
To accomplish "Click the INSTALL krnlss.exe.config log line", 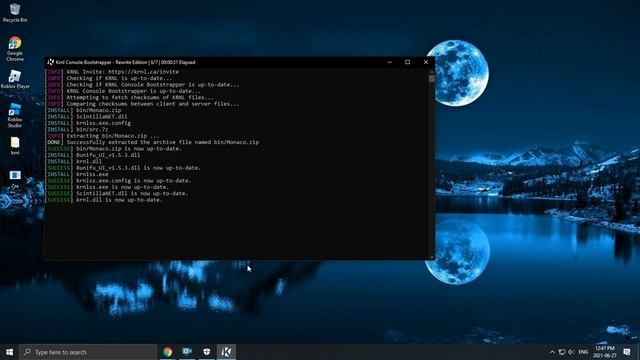I will click(88, 123).
